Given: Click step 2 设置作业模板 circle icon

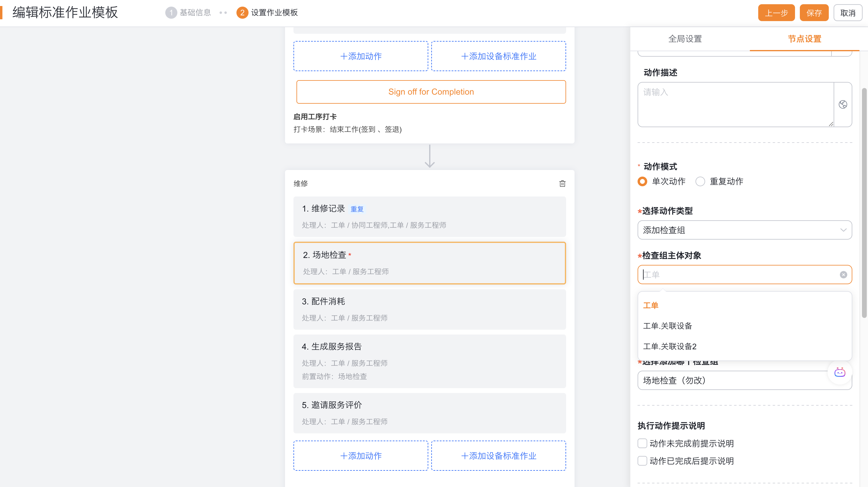Looking at the screenshot, I should (242, 13).
